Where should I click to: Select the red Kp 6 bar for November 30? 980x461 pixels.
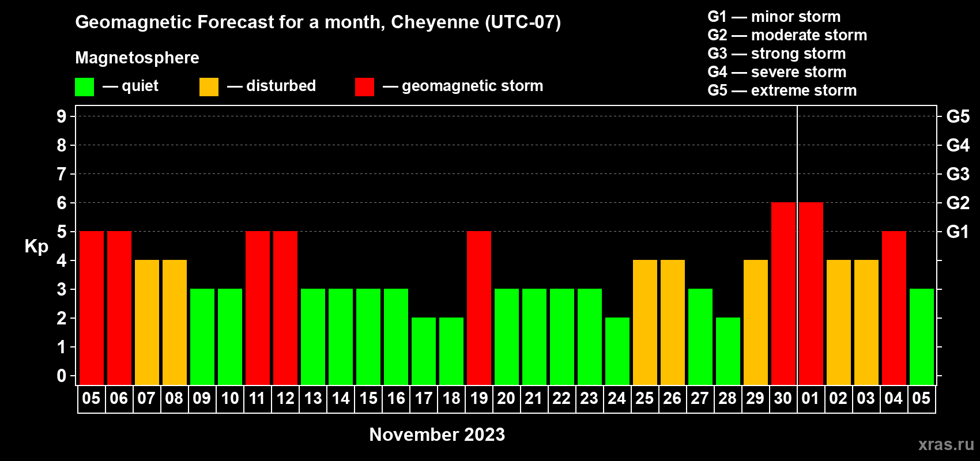pos(783,293)
